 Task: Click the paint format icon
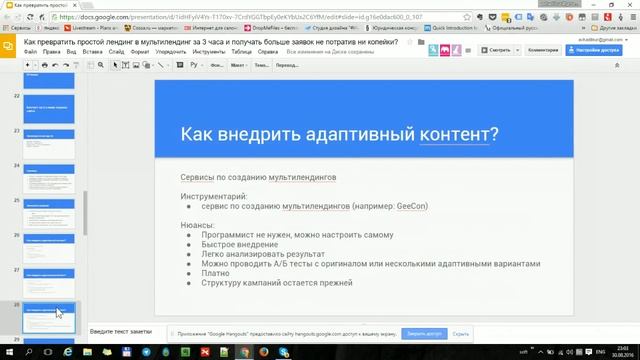76,65
